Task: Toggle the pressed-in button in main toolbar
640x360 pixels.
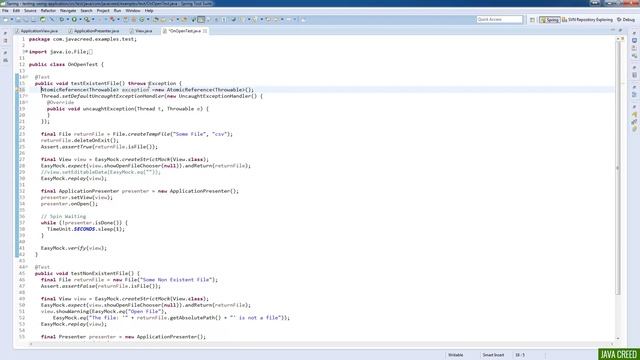Action: click(x=201, y=19)
